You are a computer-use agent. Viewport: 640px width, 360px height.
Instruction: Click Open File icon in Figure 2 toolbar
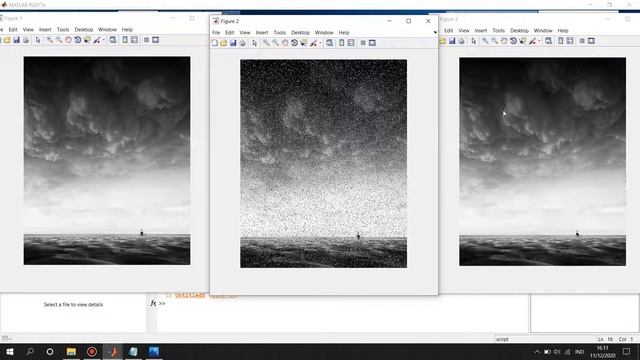[224, 43]
